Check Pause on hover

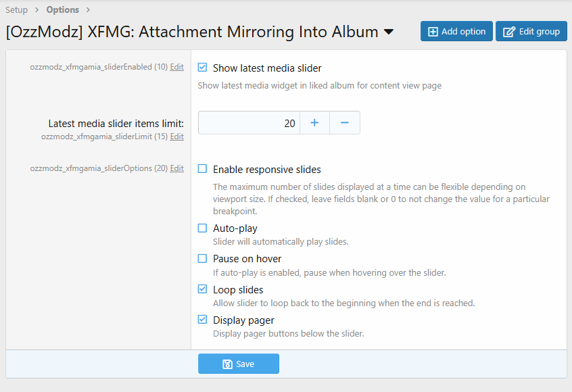coord(202,259)
